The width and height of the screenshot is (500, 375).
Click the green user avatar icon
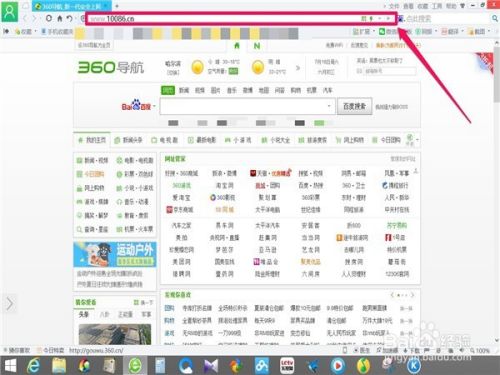[x=9, y=12]
